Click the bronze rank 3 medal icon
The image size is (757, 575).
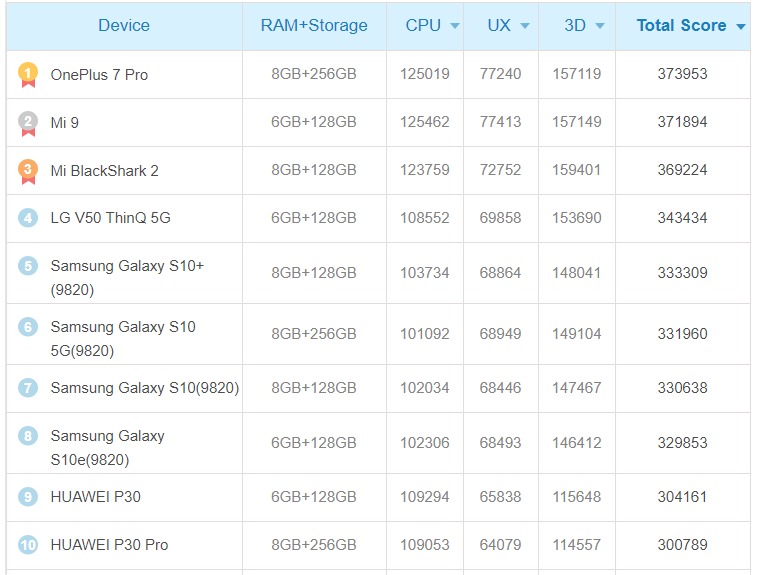click(28, 171)
